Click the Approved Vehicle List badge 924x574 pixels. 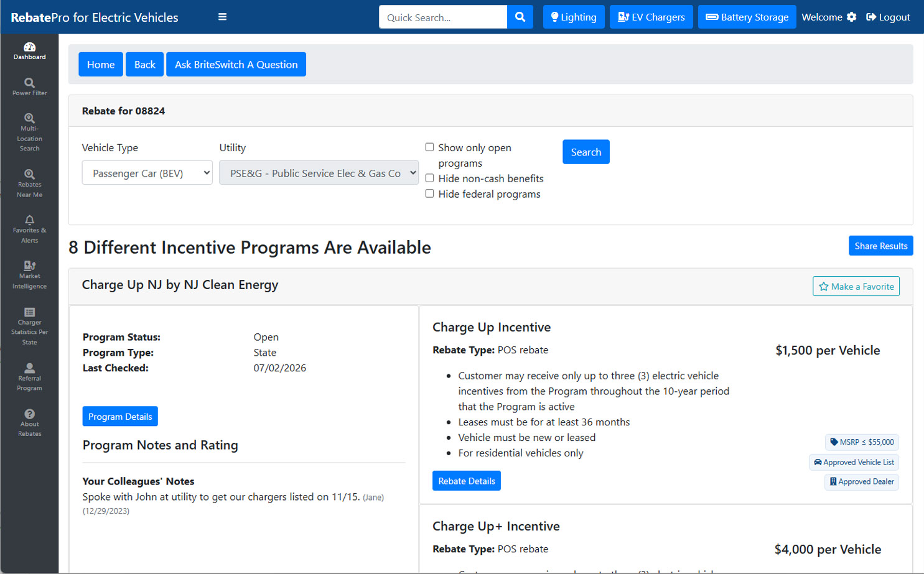pyautogui.click(x=854, y=462)
